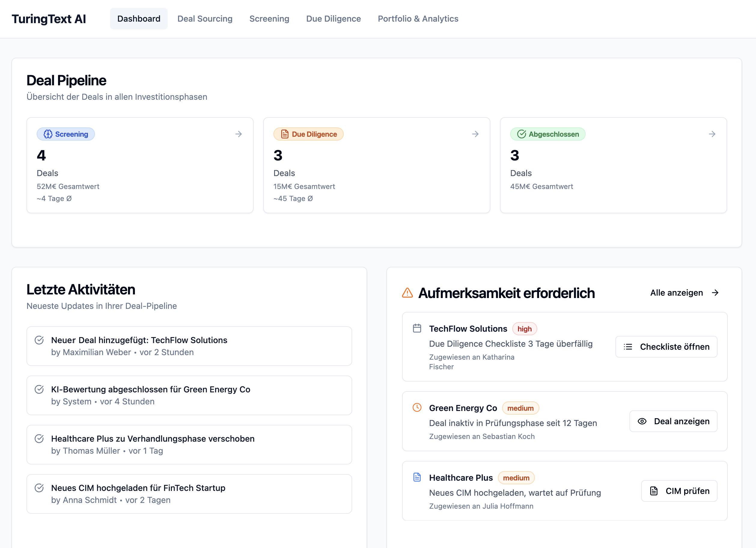The width and height of the screenshot is (756, 548).
Task: Expand Screening card via its arrow
Action: coord(238,134)
